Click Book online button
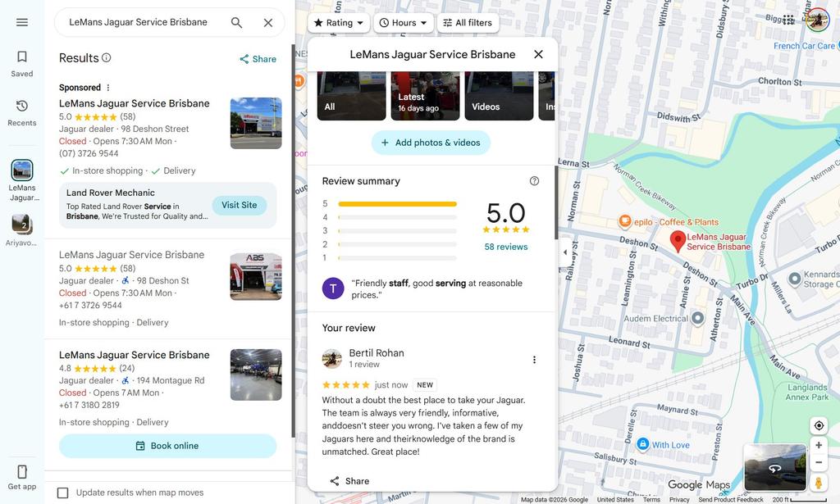The height and width of the screenshot is (504, 840). pyautogui.click(x=167, y=446)
